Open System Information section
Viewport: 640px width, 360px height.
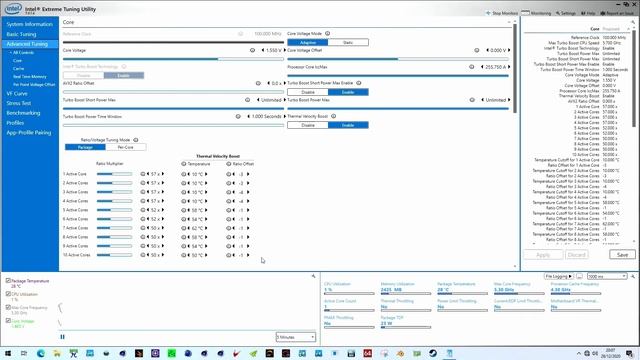(29, 24)
